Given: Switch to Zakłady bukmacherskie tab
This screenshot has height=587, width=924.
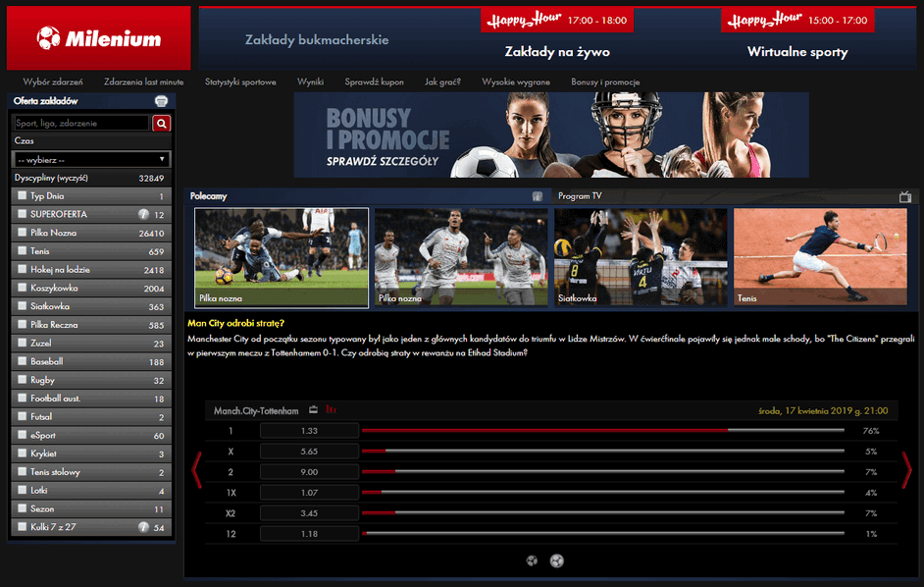Looking at the screenshot, I should pyautogui.click(x=317, y=39).
